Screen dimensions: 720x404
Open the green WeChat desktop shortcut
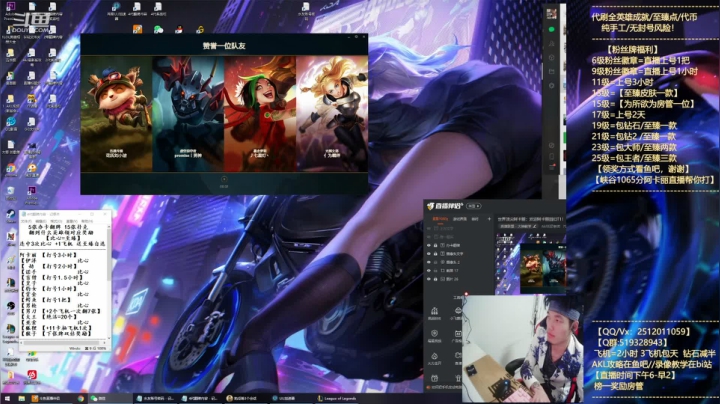pos(158,29)
